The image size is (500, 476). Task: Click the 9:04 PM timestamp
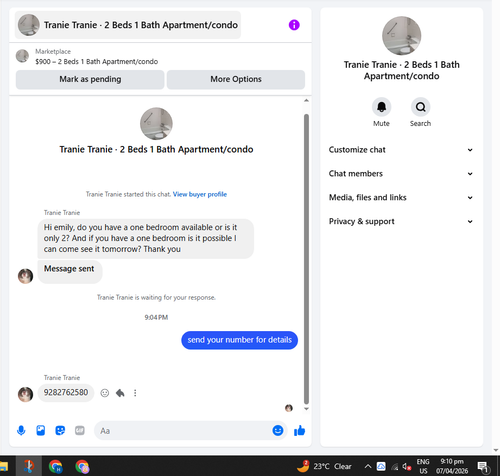click(156, 317)
